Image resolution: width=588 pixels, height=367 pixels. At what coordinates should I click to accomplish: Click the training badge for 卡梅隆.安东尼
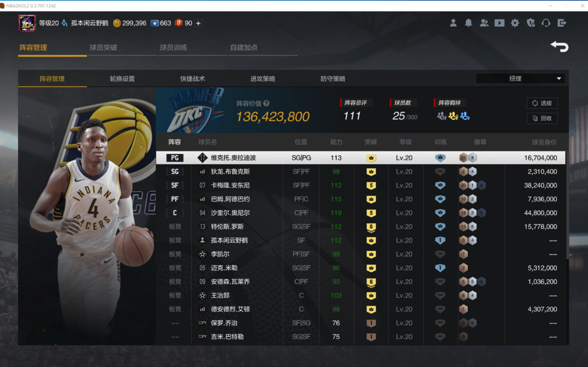coord(440,185)
